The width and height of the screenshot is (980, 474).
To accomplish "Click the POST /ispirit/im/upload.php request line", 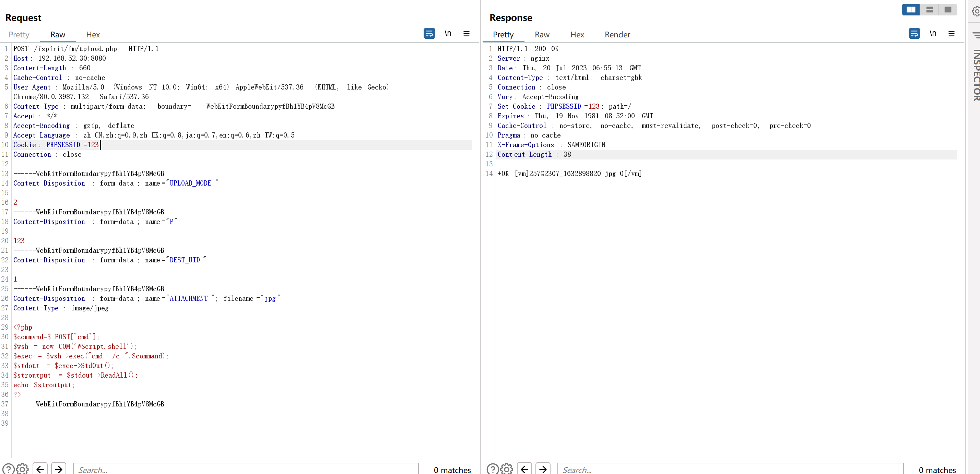I will (86, 49).
